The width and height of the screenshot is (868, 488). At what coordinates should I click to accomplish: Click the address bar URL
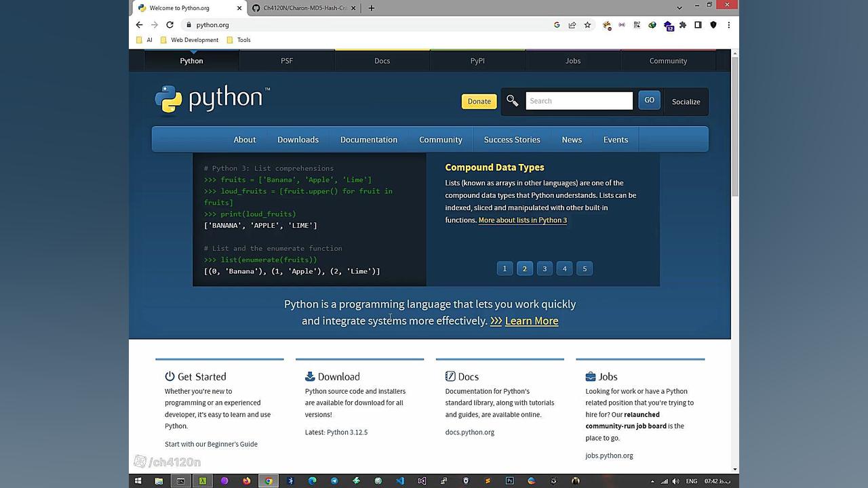coord(212,25)
